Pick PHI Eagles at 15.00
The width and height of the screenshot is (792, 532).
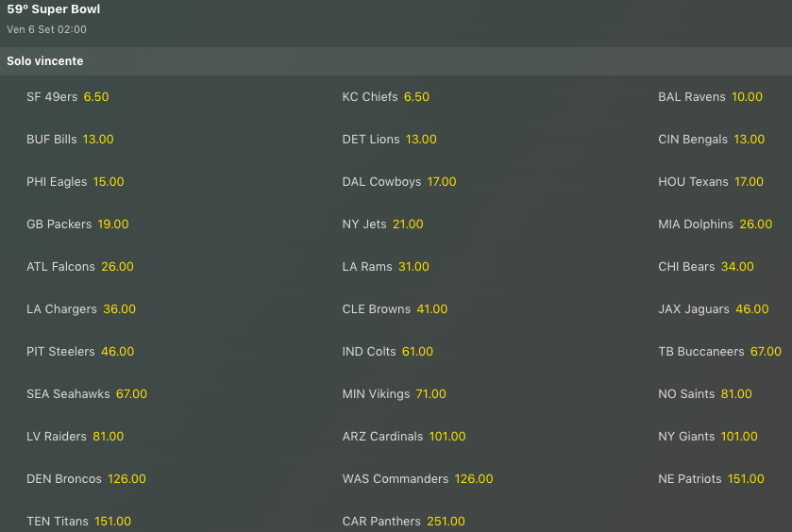(109, 182)
